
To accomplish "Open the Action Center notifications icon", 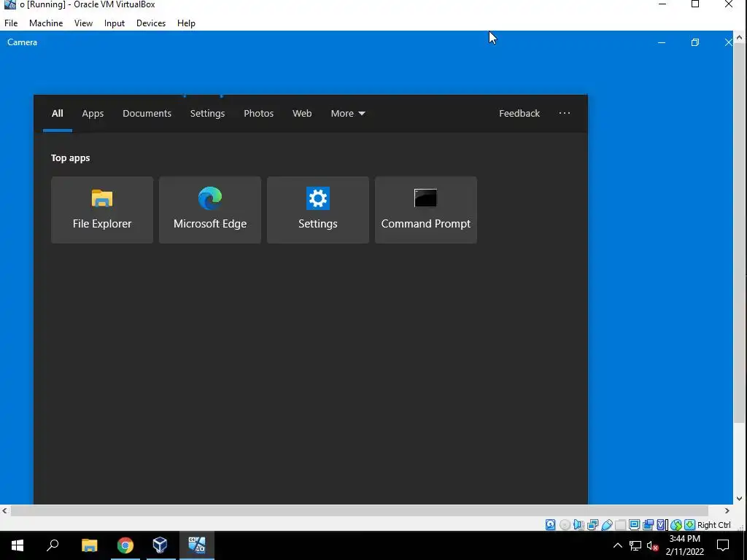I will coord(723,545).
